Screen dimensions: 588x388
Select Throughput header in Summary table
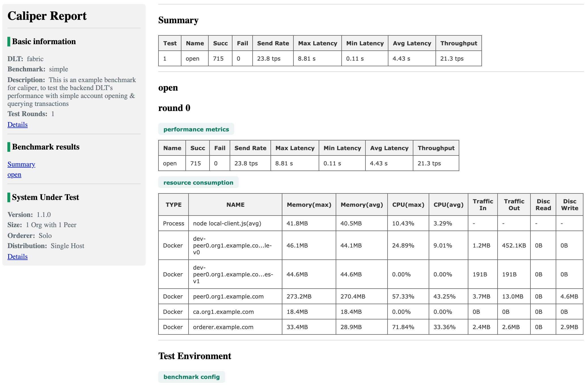coord(458,43)
